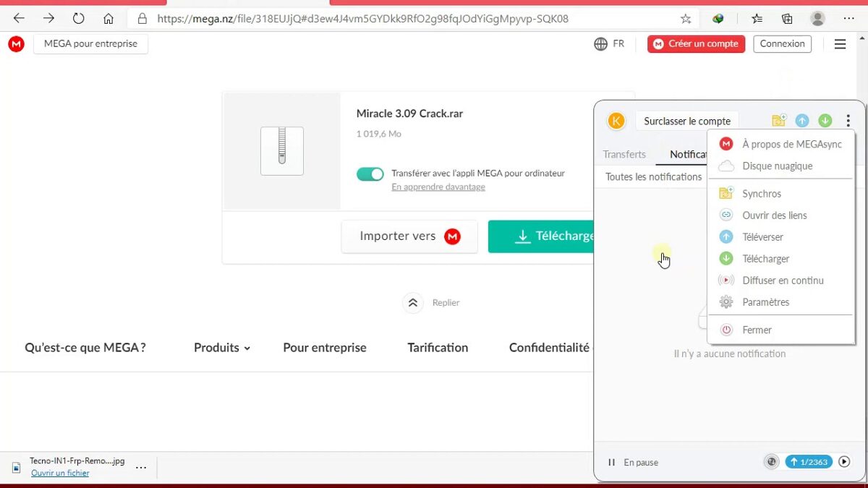
Task: Click the 'En apprendre davantage' link
Action: point(438,187)
